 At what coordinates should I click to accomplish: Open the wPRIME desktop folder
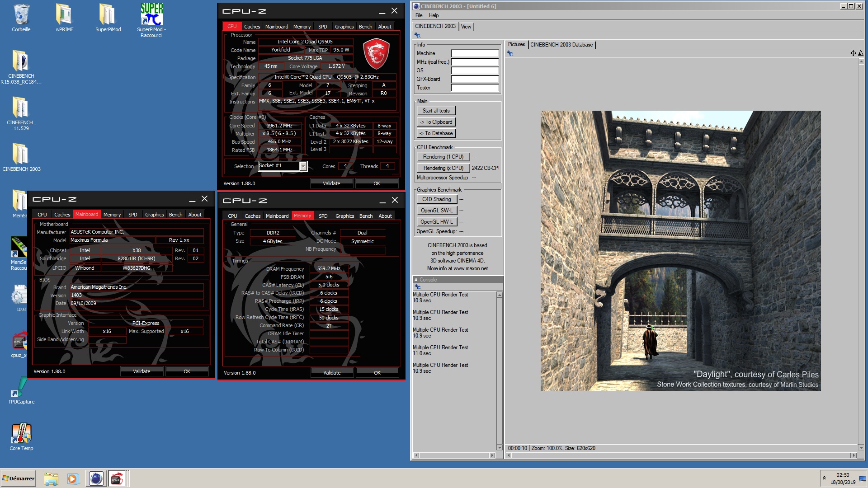pos(64,18)
